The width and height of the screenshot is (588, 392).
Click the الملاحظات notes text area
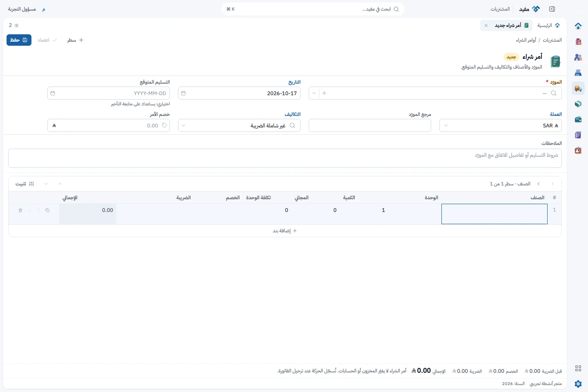[x=285, y=158]
